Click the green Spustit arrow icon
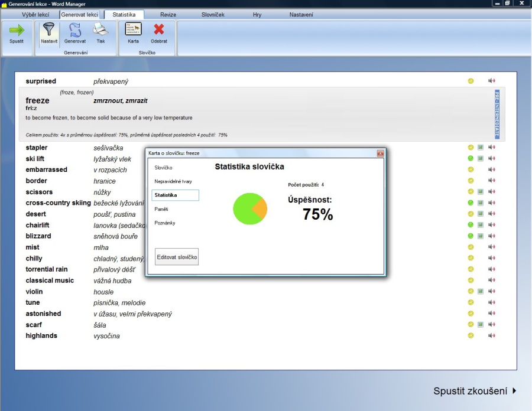The height and width of the screenshot is (411, 532). [x=17, y=30]
